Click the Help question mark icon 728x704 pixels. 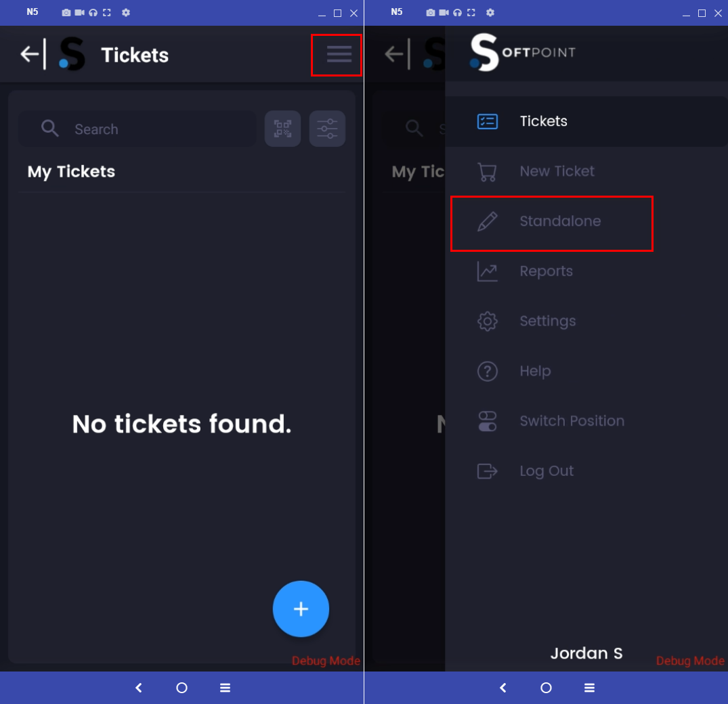point(487,371)
